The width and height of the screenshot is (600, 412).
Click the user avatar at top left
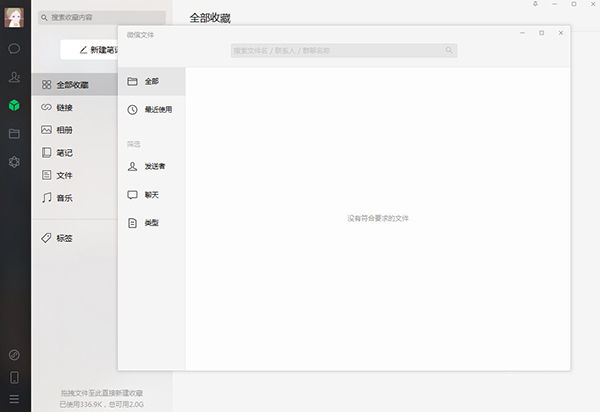[x=14, y=17]
